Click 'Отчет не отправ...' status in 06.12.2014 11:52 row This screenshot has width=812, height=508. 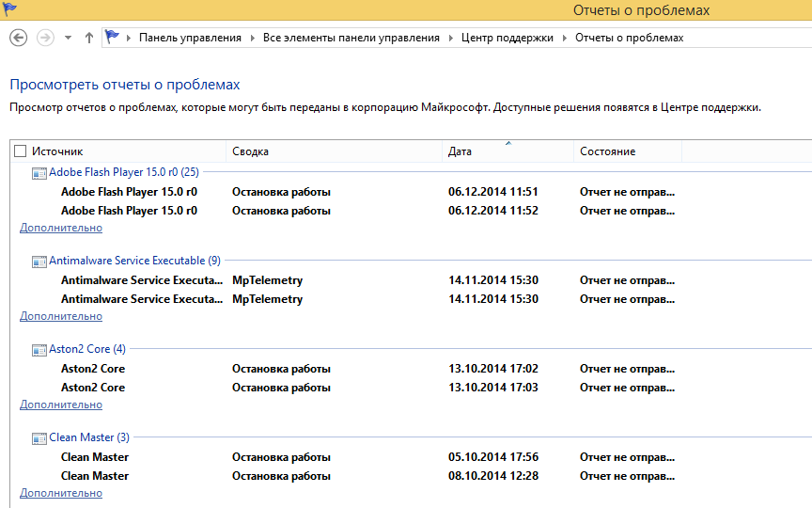pyautogui.click(x=627, y=211)
